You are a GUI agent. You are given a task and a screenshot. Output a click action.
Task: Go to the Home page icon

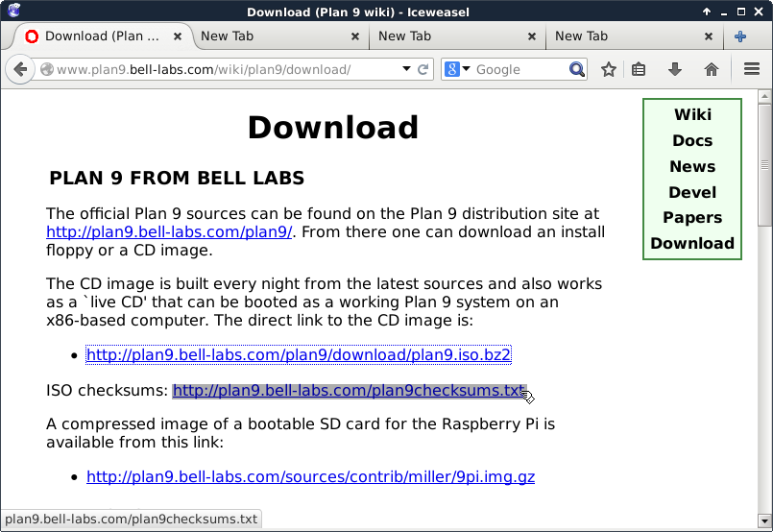coord(712,69)
